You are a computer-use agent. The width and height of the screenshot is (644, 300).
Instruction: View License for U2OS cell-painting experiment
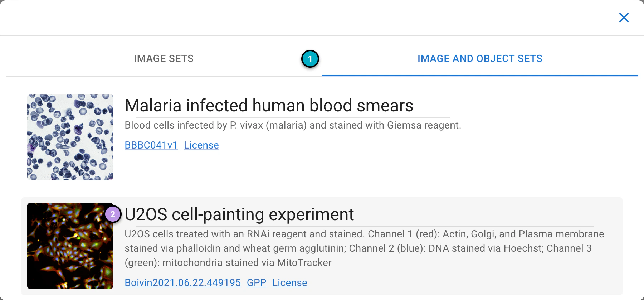pyautogui.click(x=290, y=283)
